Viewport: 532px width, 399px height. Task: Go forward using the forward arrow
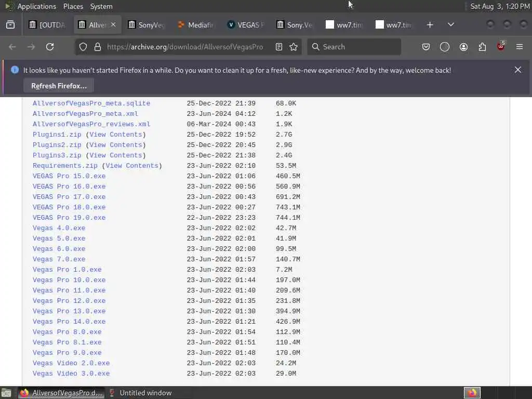[x=31, y=47]
